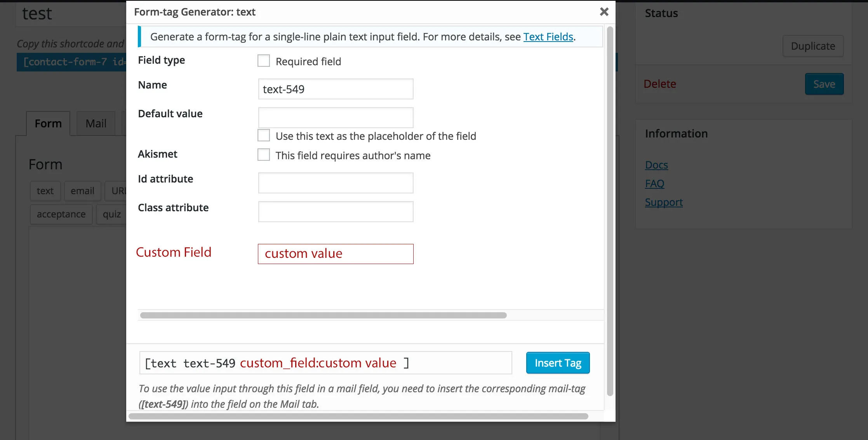Click the Class attribute field
Image resolution: width=868 pixels, height=440 pixels.
tap(336, 212)
